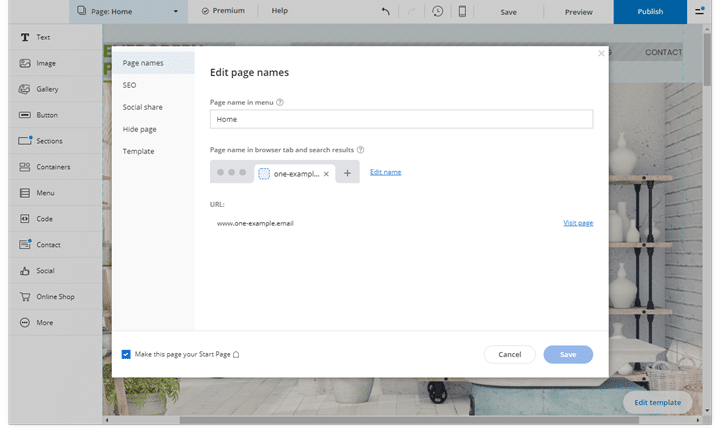Click the Page name in menu field

[401, 119]
